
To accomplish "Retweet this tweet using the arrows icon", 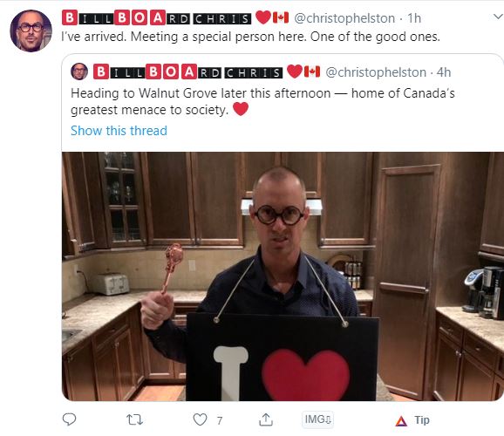I will tap(134, 419).
